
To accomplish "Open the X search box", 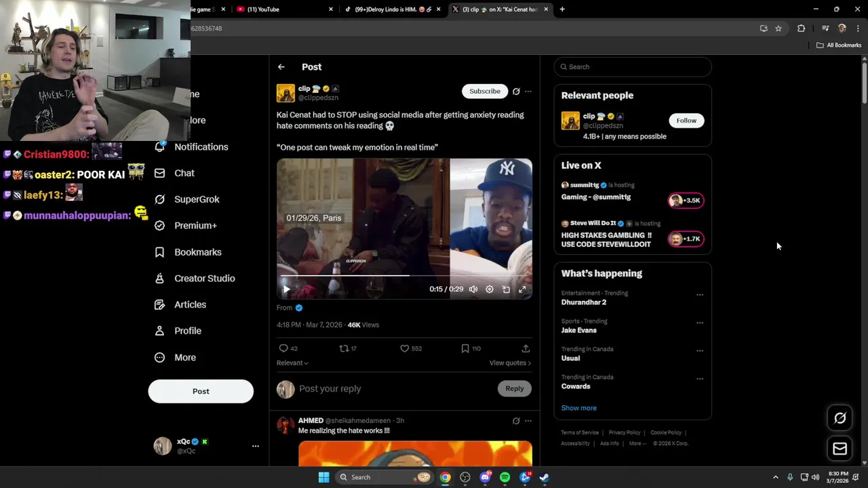I will [x=633, y=66].
